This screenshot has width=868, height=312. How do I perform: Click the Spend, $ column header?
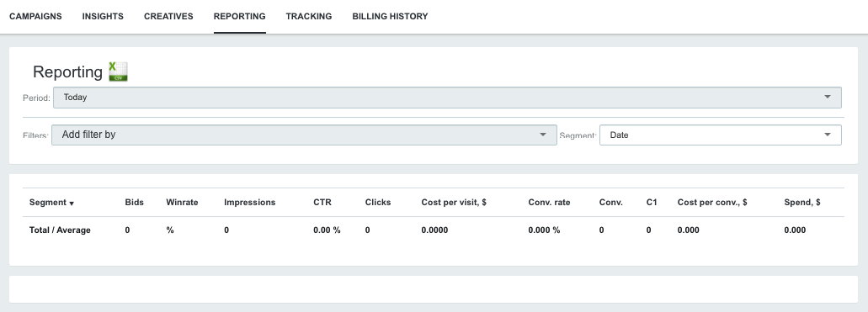(802, 203)
